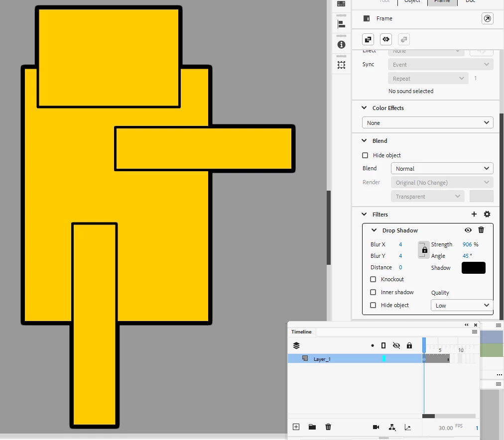504x440 pixels.
Task: Click Layer_1 outline color cyan swatch
Action: [x=384, y=359]
